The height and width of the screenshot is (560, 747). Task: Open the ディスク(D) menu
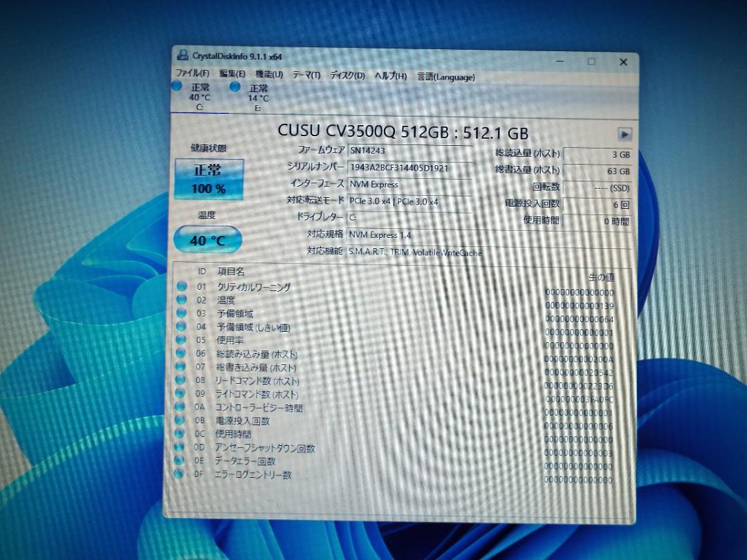[347, 75]
